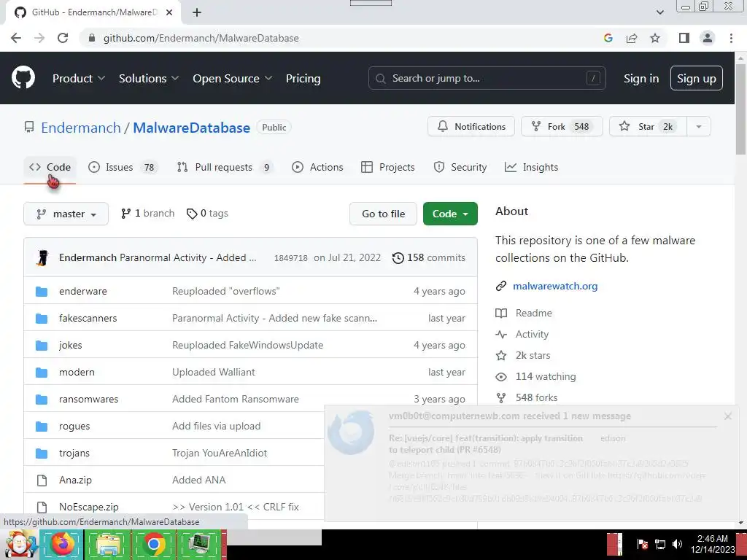
Task: Click the browser back arrow
Action: [x=16, y=38]
